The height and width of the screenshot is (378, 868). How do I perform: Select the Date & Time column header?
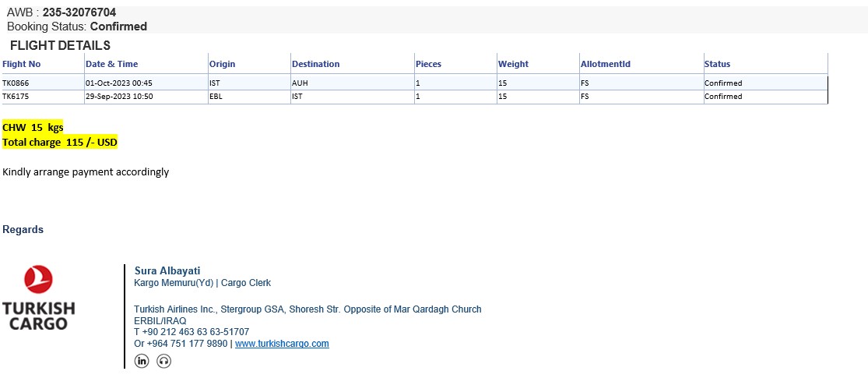point(111,64)
